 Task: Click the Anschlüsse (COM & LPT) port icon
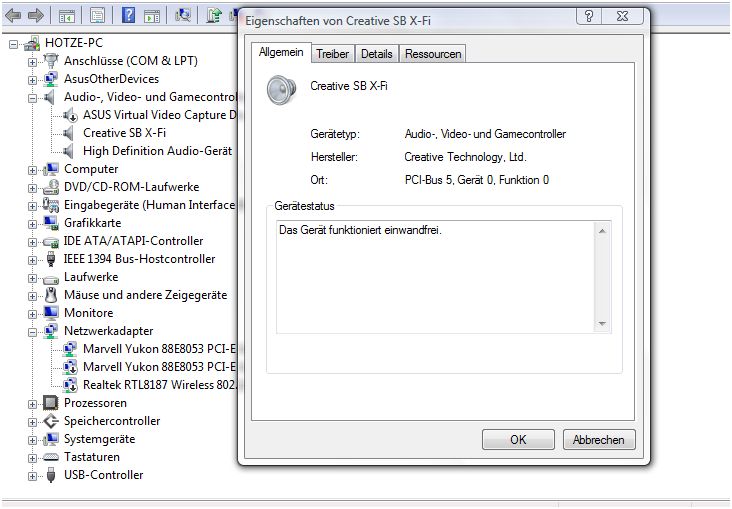pos(51,61)
